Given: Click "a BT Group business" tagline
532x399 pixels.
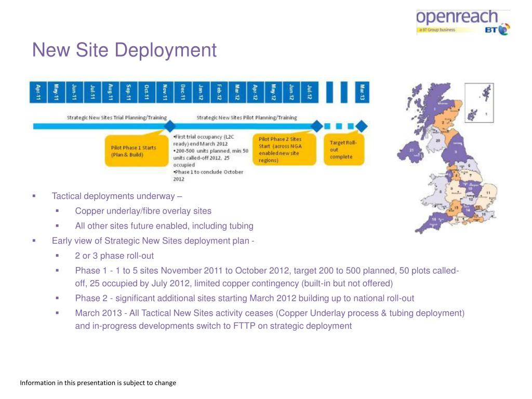Looking at the screenshot, I should [x=437, y=30].
